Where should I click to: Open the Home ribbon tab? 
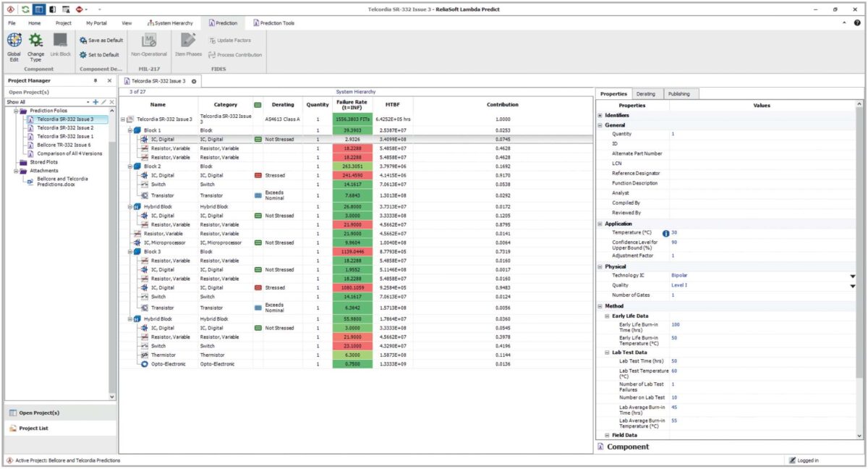coord(35,23)
